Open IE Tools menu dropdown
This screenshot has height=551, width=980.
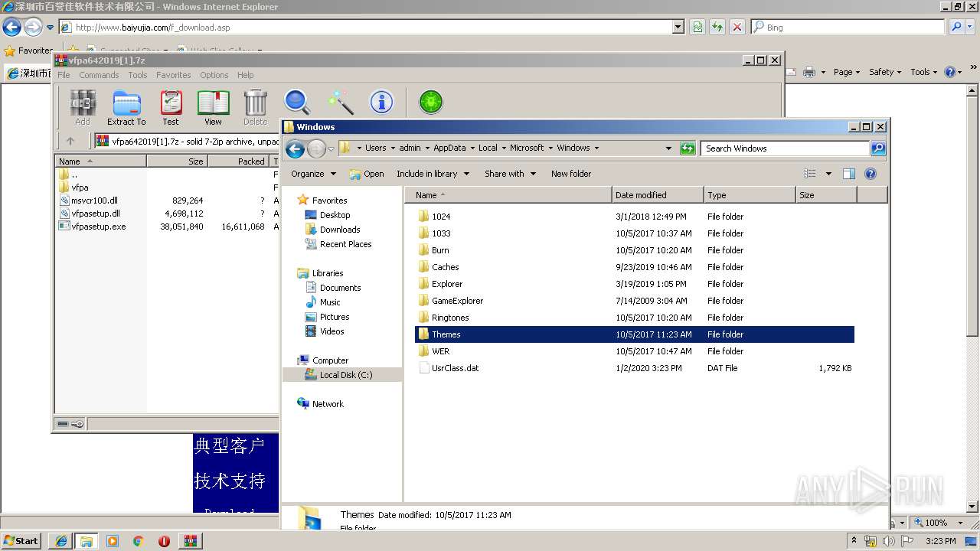click(x=924, y=72)
